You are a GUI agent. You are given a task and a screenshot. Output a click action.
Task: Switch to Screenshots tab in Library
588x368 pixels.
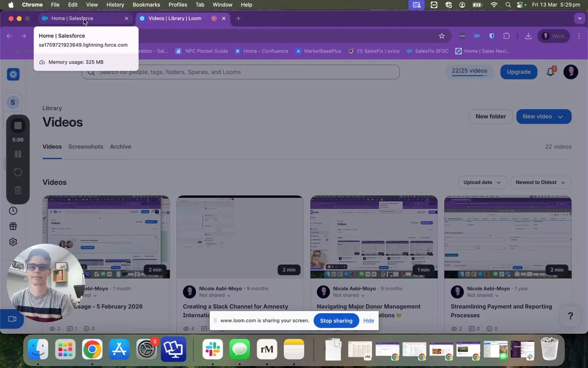click(x=86, y=147)
